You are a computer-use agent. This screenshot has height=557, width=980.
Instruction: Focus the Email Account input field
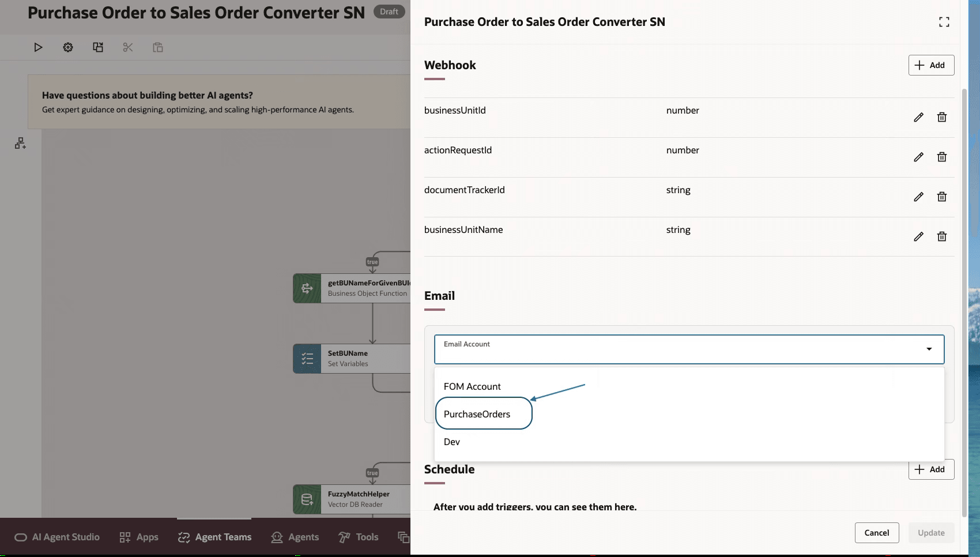coord(689,349)
